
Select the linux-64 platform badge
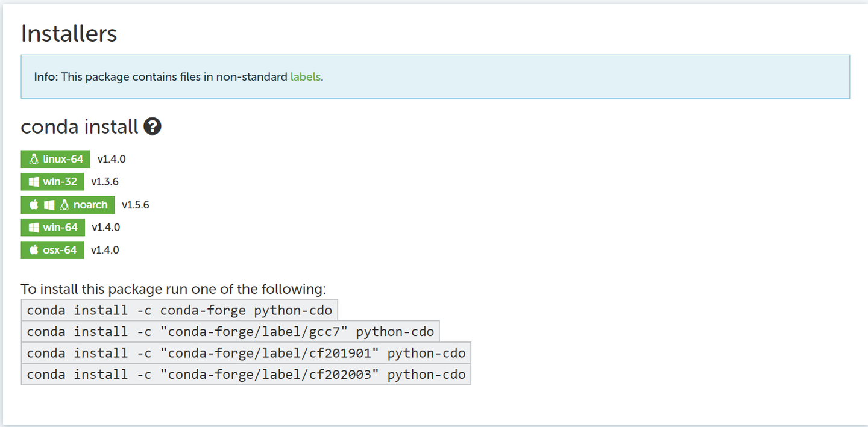coord(55,158)
